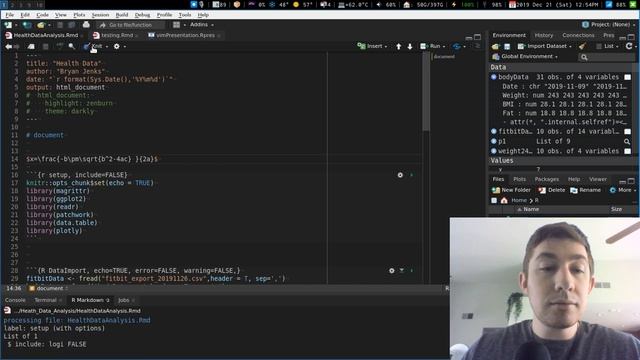The height and width of the screenshot is (360, 640).
Task: Click the publish icon in editor toolbar
Action: pyautogui.click(x=457, y=47)
